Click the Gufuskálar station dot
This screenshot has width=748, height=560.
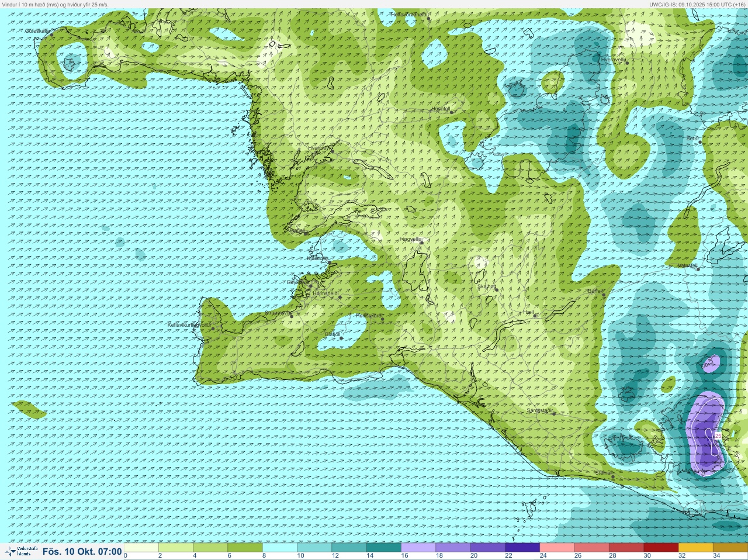pos(51,34)
